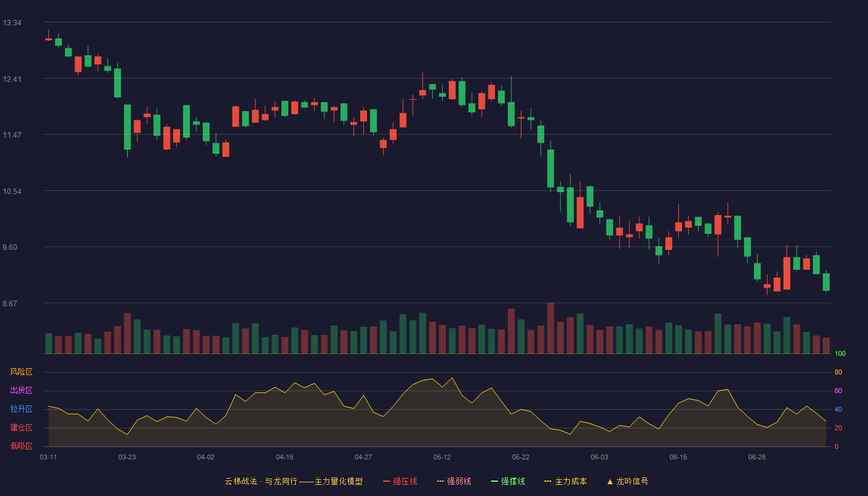Click the 05-12 date label
The height and width of the screenshot is (496, 868).
442,457
